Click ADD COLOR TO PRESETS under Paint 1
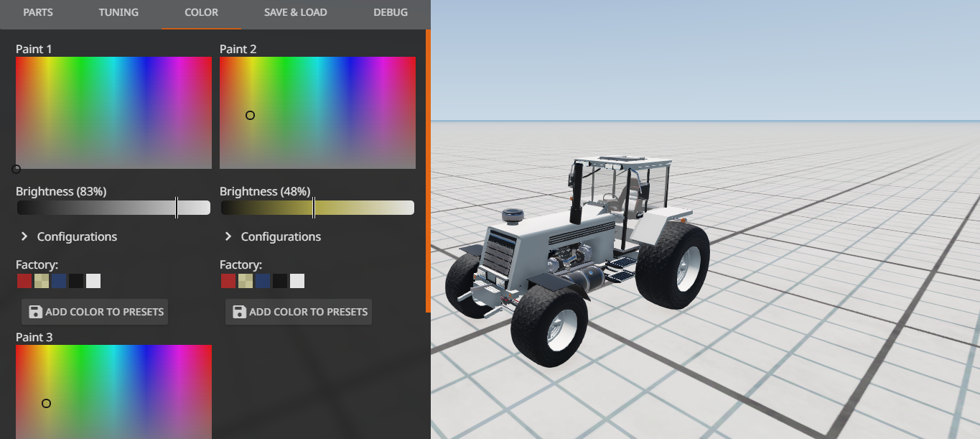 coord(95,312)
